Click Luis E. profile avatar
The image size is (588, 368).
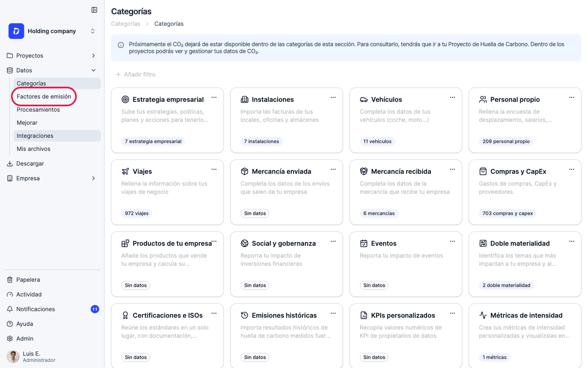tap(13, 357)
